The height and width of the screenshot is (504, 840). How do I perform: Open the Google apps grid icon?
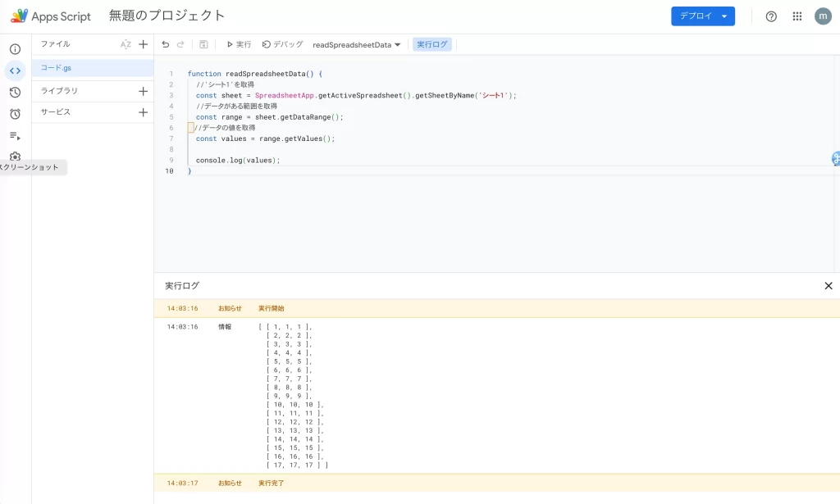click(797, 16)
